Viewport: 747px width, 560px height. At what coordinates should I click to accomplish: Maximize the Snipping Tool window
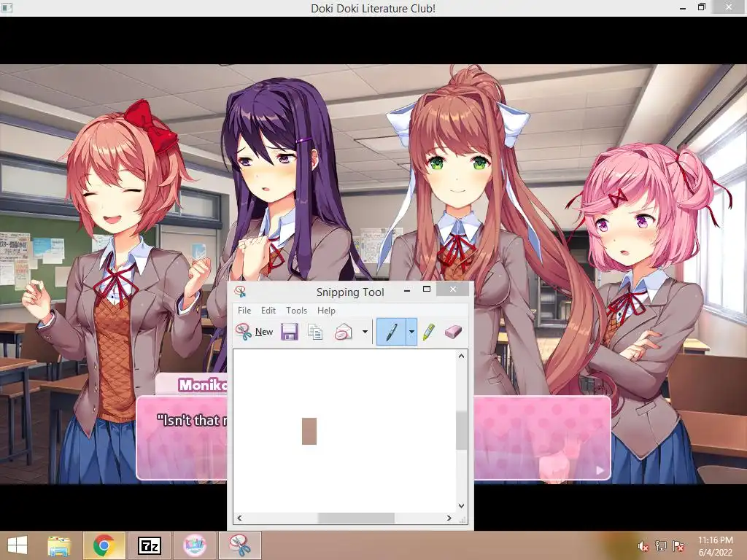(x=427, y=289)
